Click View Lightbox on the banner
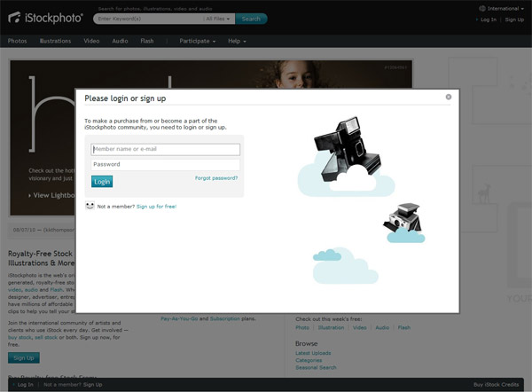 point(52,195)
